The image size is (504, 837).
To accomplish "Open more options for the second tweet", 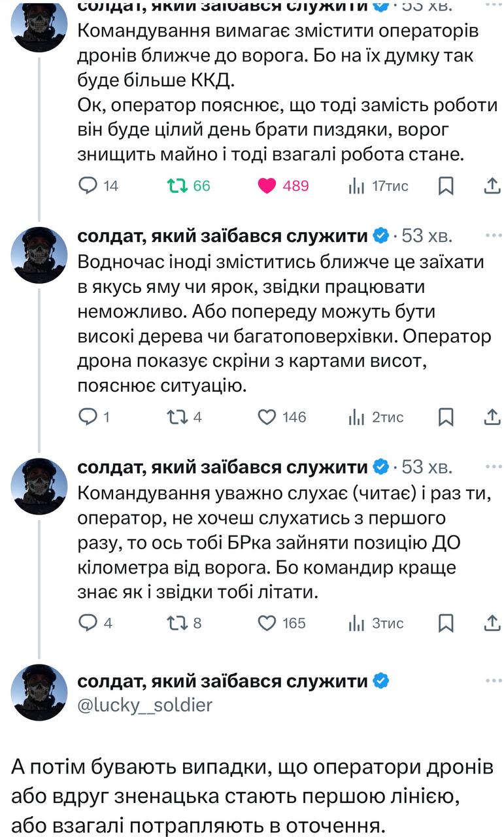I will click(492, 235).
